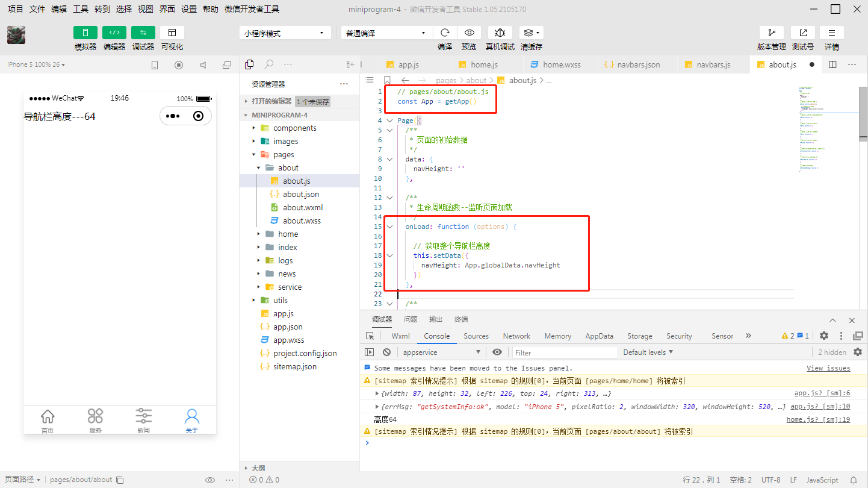Open the iPhone 5 100% device dropdown
This screenshot has width=868, height=488.
click(36, 64)
